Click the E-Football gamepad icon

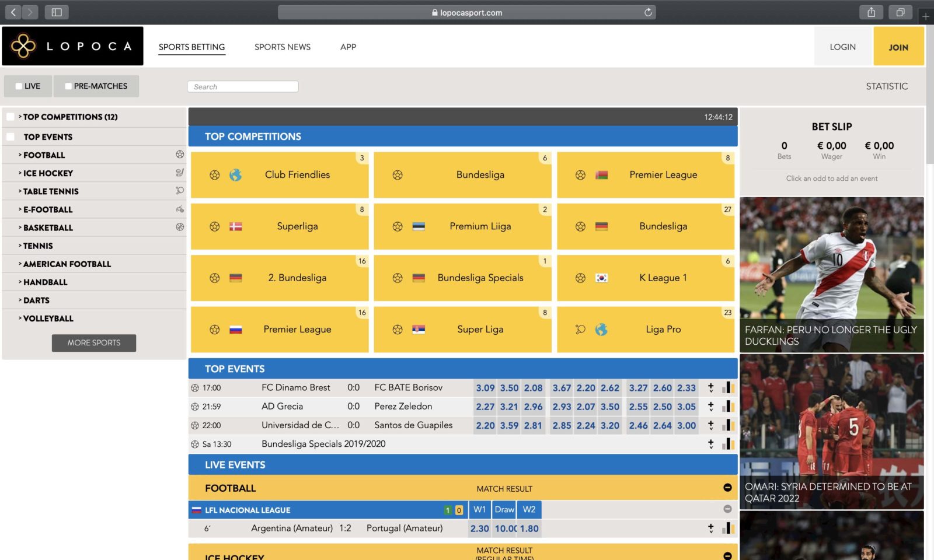(179, 209)
